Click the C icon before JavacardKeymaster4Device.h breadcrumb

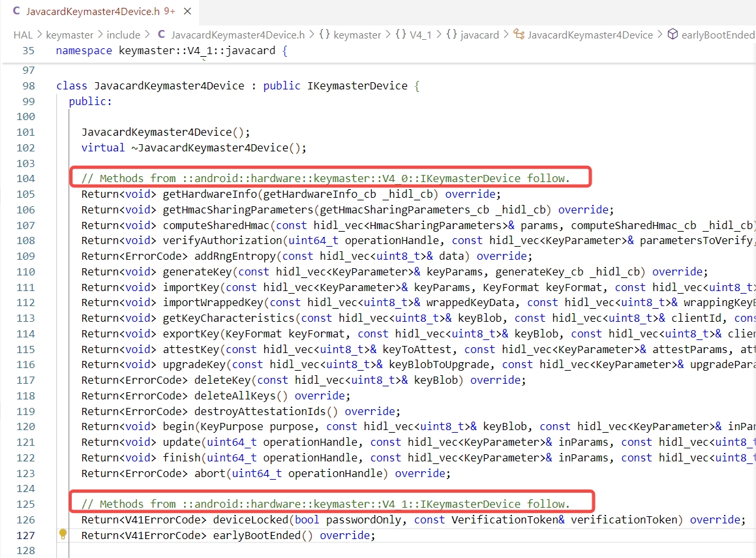coord(161,35)
